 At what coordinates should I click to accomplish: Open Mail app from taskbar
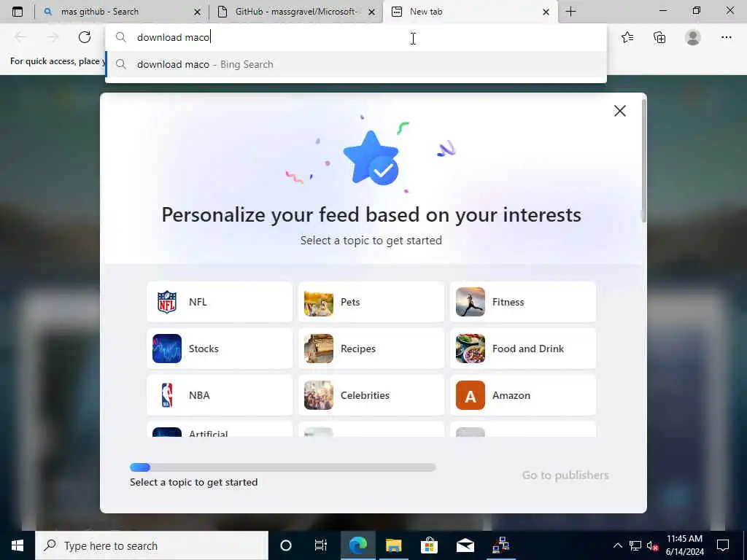465,545
